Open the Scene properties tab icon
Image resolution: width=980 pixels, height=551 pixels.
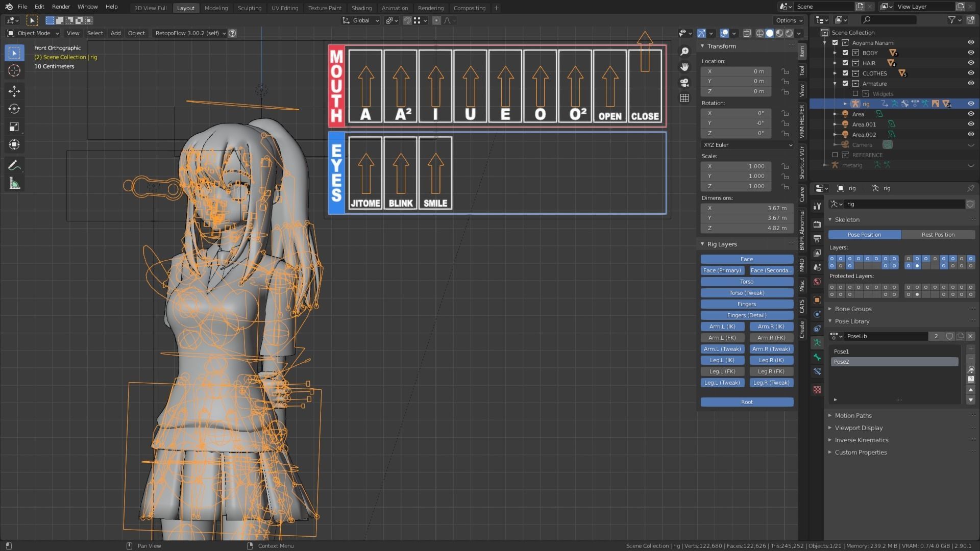tap(817, 267)
